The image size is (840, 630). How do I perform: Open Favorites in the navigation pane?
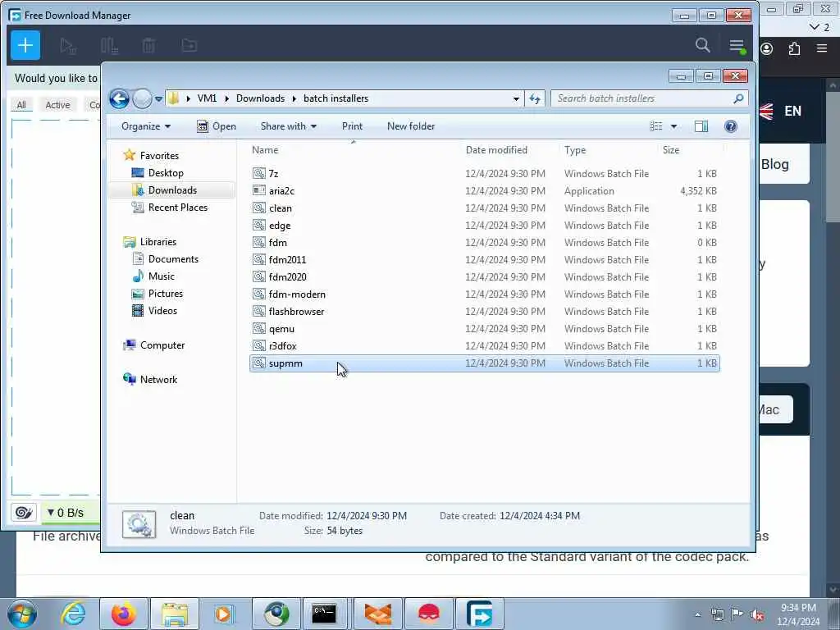(152, 155)
